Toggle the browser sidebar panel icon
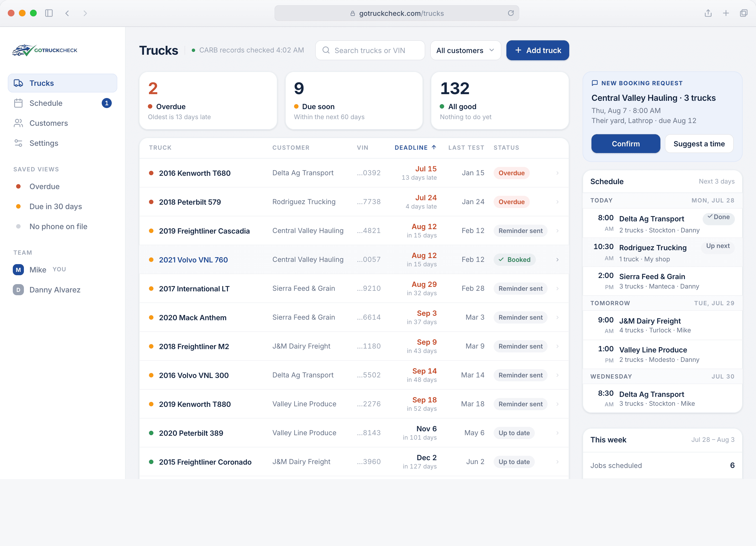 pos(49,13)
